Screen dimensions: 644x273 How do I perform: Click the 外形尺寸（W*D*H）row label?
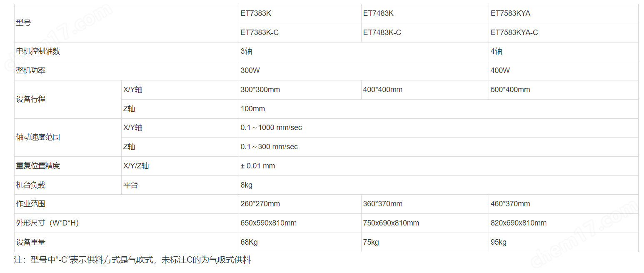(47, 223)
